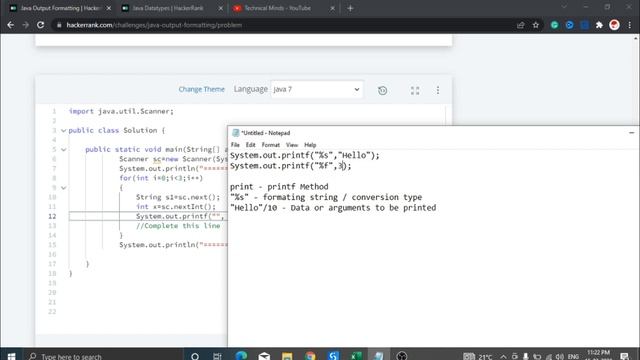The height and width of the screenshot is (360, 640).
Task: Click the "//Complete this line" comment
Action: (178, 226)
